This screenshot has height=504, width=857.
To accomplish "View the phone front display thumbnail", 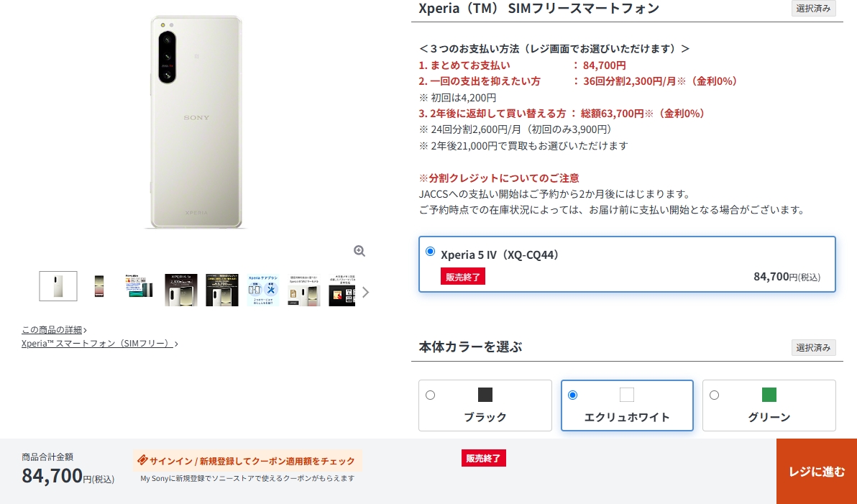I will pos(99,286).
